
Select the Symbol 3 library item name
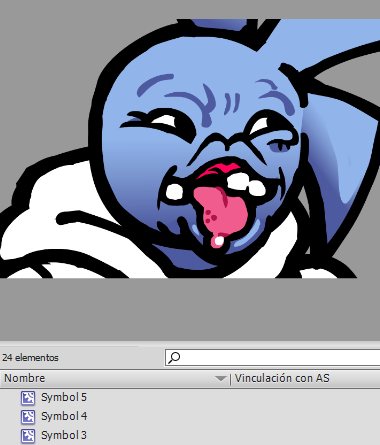click(x=64, y=435)
